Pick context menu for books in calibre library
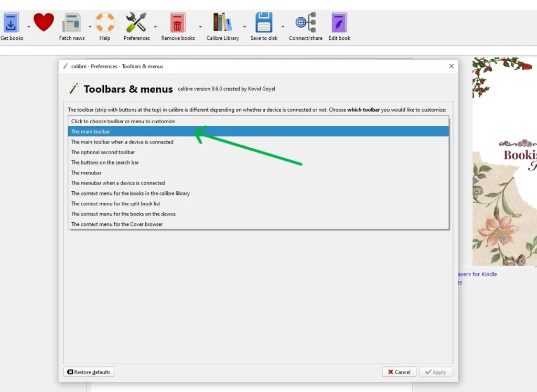This screenshot has height=392, width=537. [258, 193]
